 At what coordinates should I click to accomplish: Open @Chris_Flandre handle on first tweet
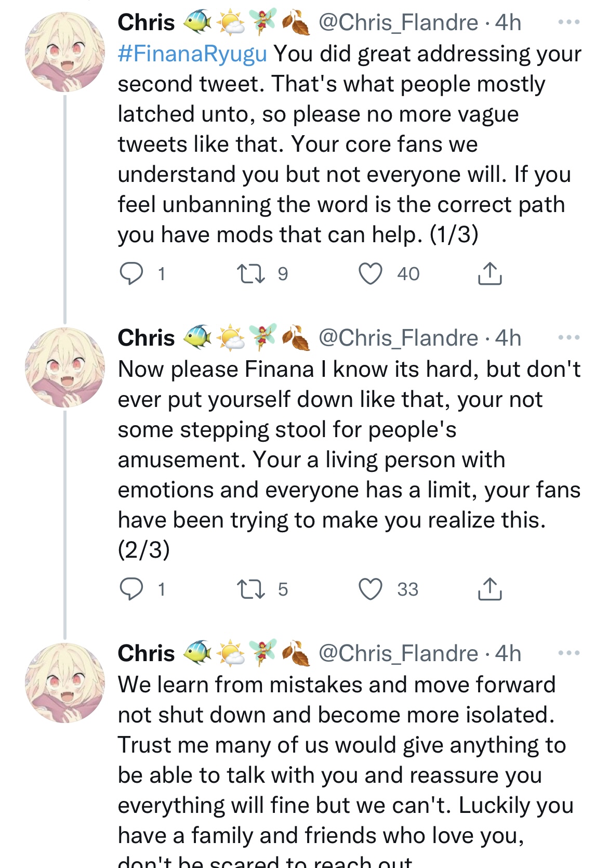click(398, 22)
